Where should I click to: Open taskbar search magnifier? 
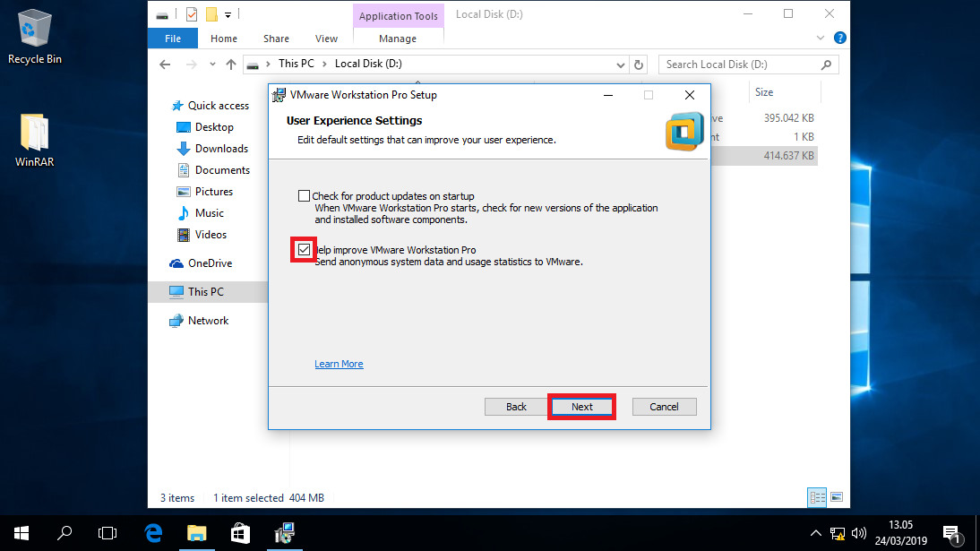[x=64, y=533]
